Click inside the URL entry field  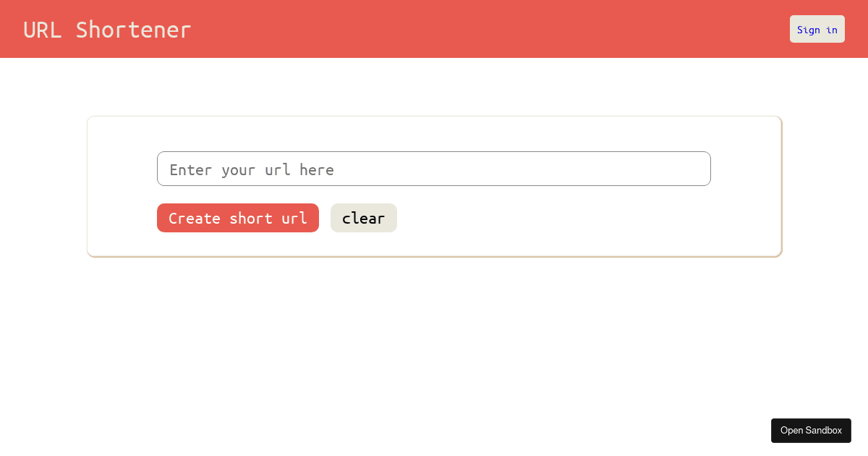pos(433,169)
